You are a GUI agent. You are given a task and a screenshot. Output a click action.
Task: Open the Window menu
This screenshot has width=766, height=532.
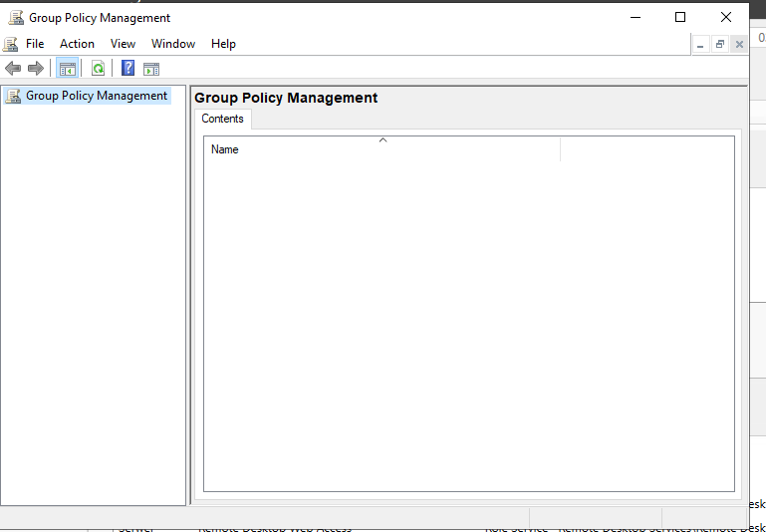click(x=173, y=44)
